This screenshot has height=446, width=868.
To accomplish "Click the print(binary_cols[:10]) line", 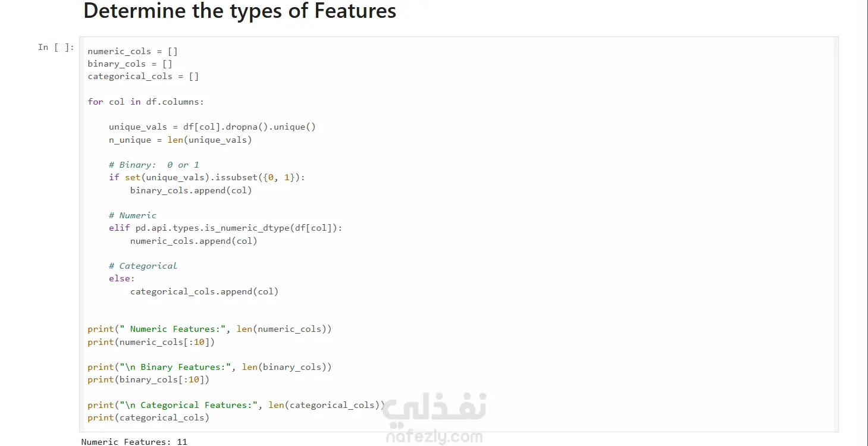I will (x=149, y=379).
